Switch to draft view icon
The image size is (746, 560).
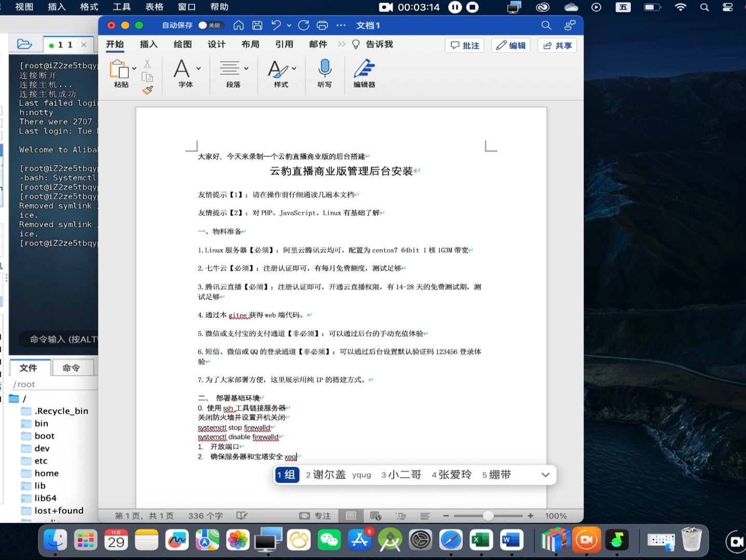pyautogui.click(x=425, y=516)
